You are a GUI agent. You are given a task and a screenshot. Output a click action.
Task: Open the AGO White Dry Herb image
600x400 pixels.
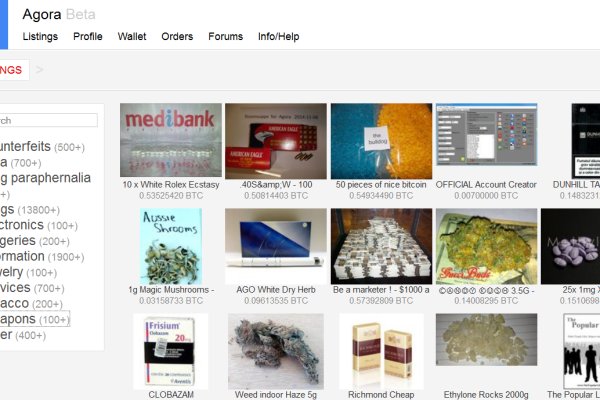(276, 246)
